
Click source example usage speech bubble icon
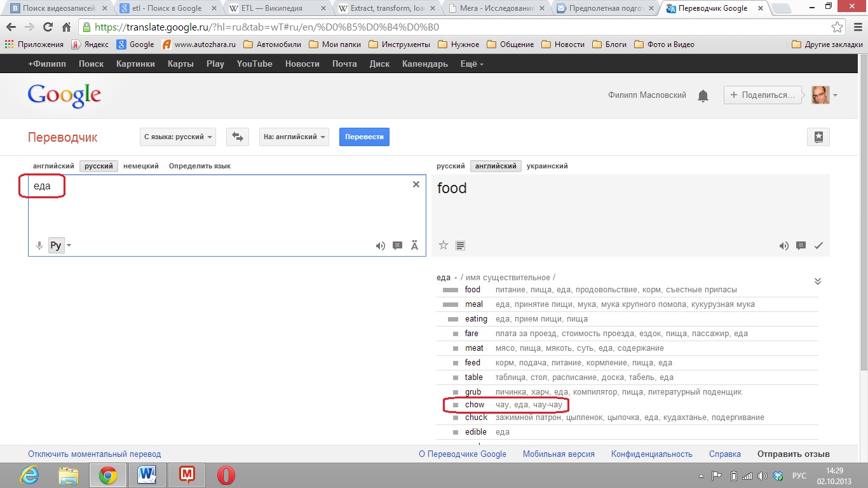coord(398,246)
